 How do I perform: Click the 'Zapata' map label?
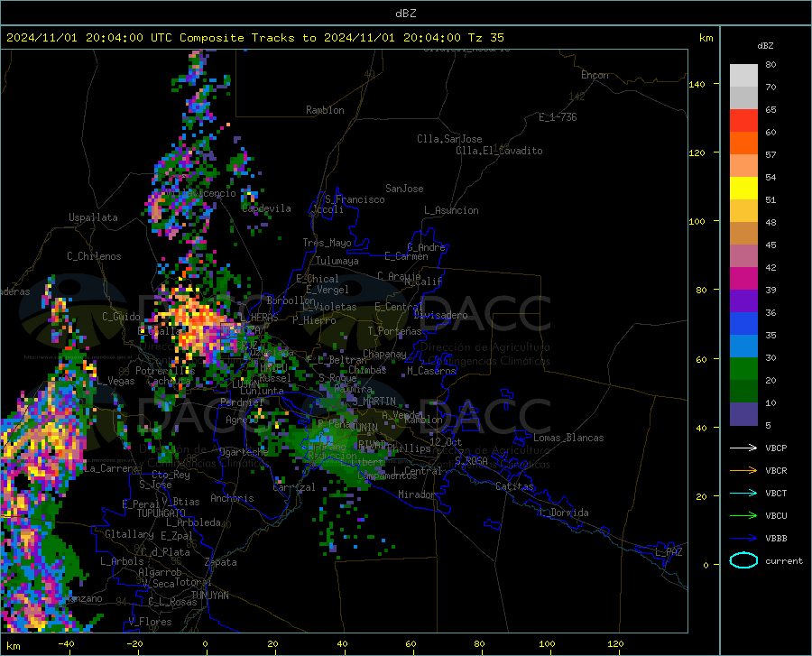[x=221, y=562]
